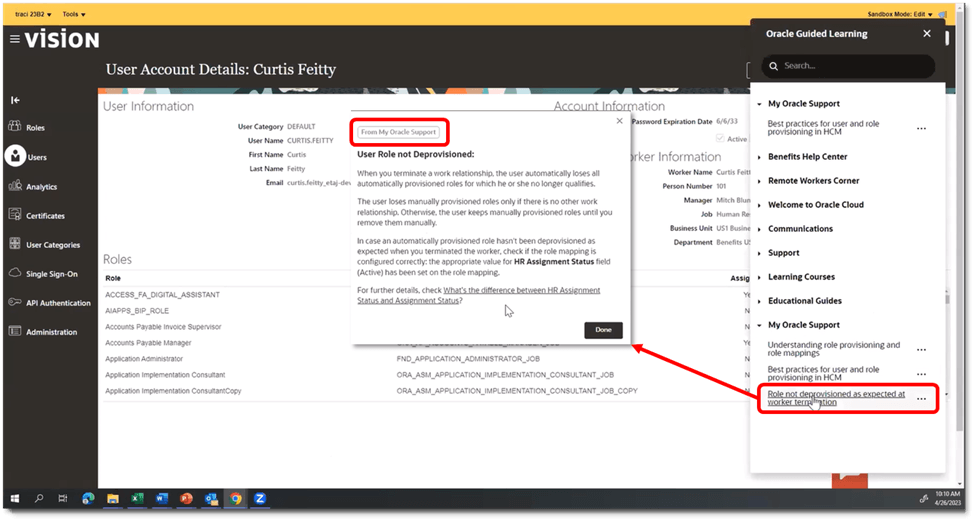
Task: Open Zoom from the taskbar
Action: [260, 498]
